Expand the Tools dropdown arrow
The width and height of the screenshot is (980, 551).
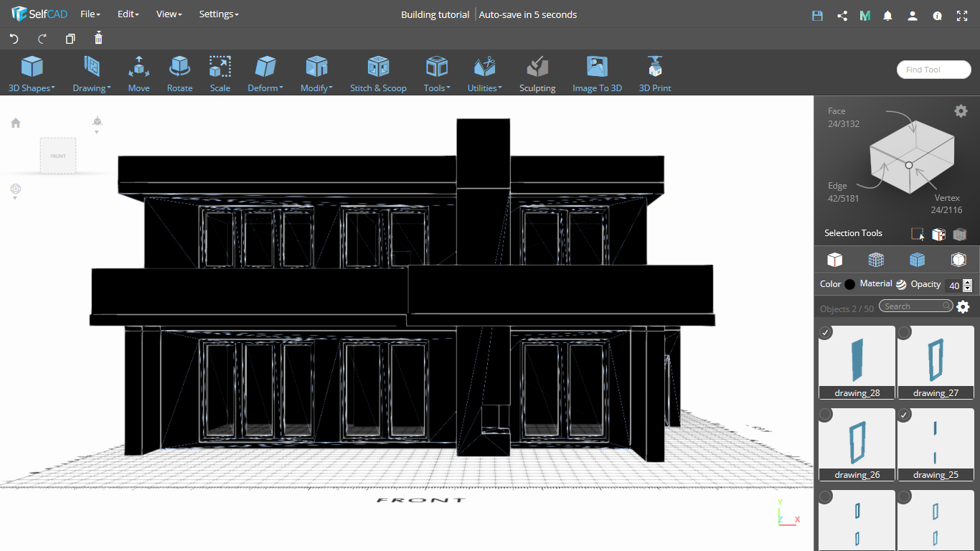click(448, 88)
